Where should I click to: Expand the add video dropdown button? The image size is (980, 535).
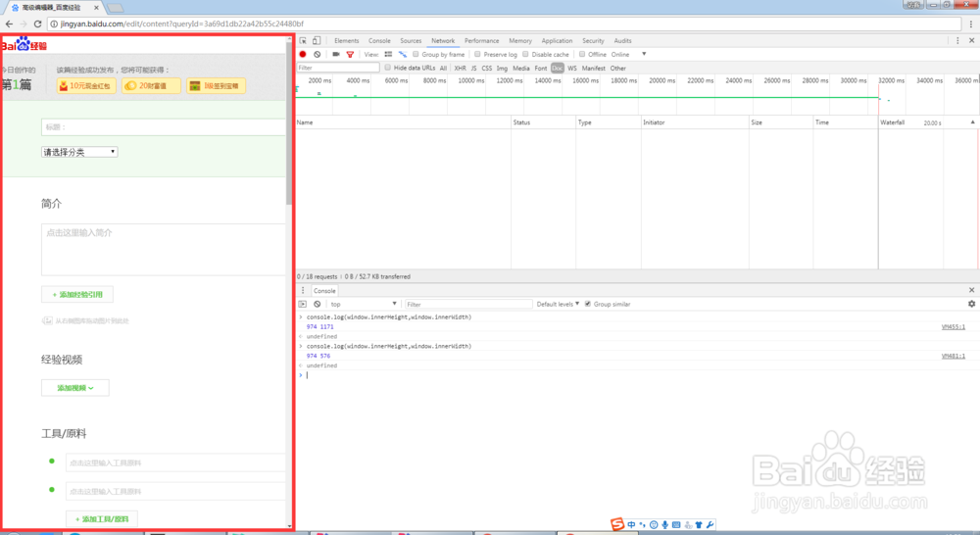pos(75,388)
